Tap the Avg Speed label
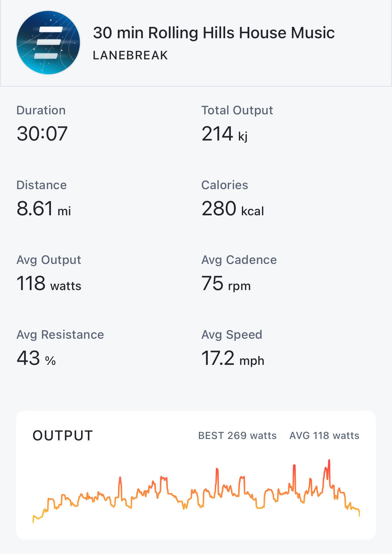The width and height of the screenshot is (392, 554). 232,335
